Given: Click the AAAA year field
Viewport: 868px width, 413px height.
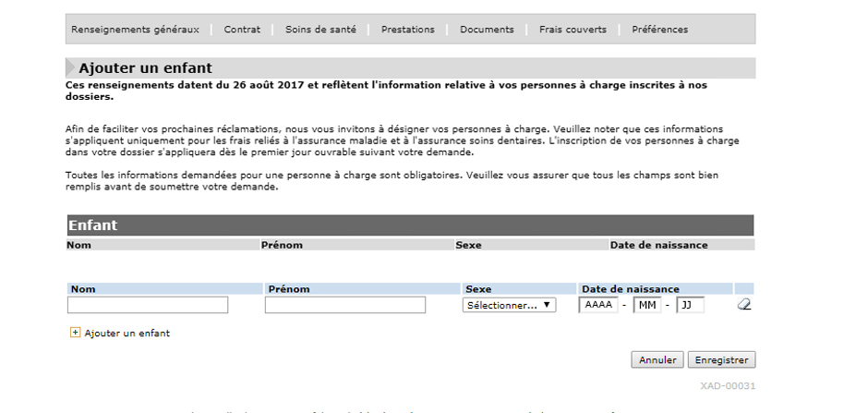Looking at the screenshot, I should click(x=598, y=305).
